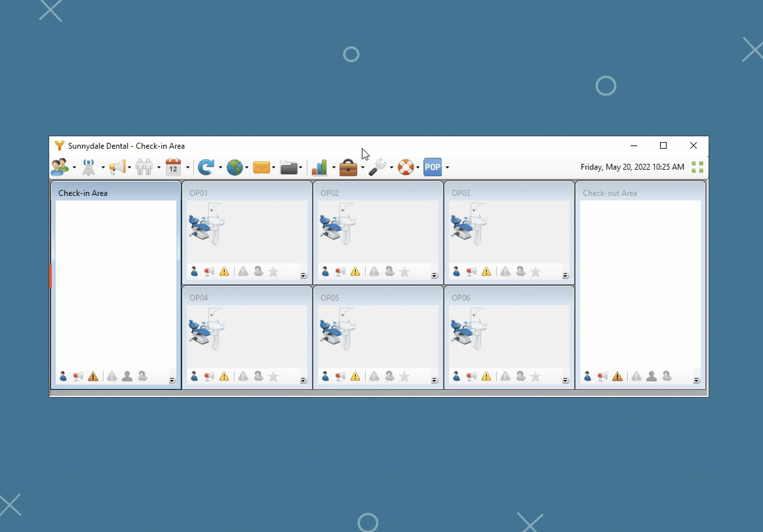Screen dimensions: 763x532
Task: Click the date and time text
Action: coord(632,167)
